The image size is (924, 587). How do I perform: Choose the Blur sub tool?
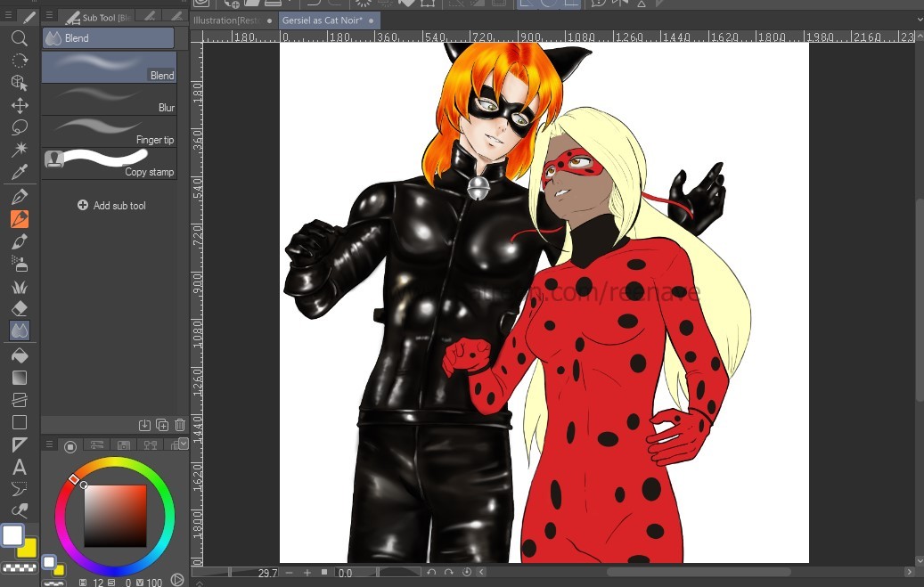coord(109,99)
